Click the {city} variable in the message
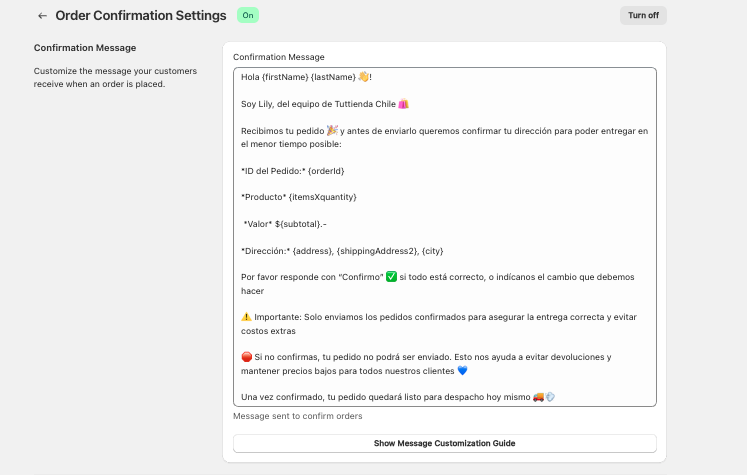The height and width of the screenshot is (475, 747). 433,251
